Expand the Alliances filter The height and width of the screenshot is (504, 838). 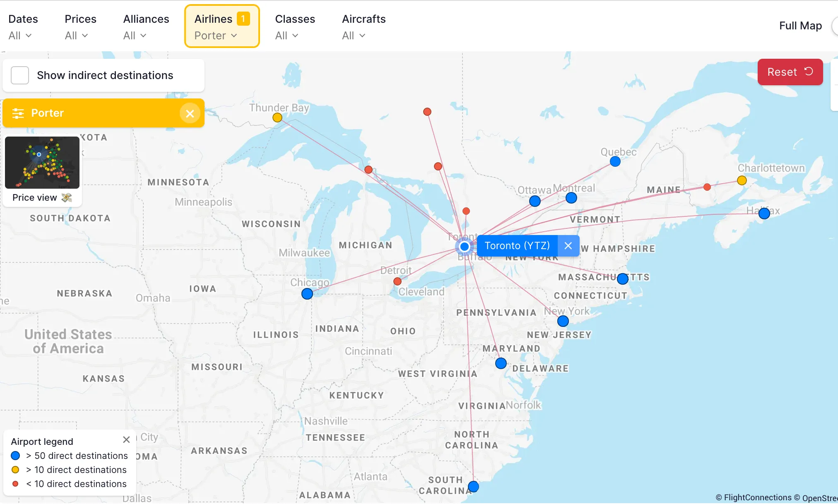pyautogui.click(x=146, y=27)
